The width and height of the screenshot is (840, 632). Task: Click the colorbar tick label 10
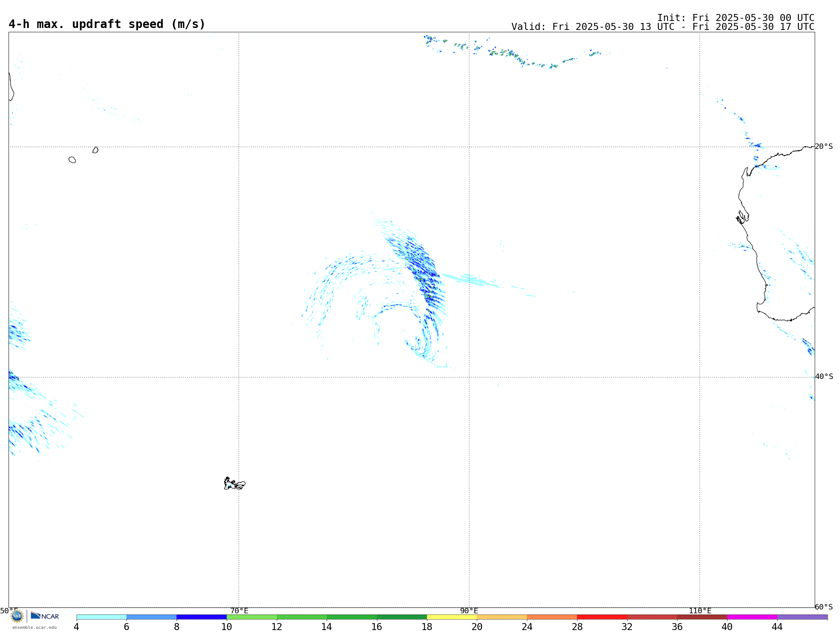[227, 627]
